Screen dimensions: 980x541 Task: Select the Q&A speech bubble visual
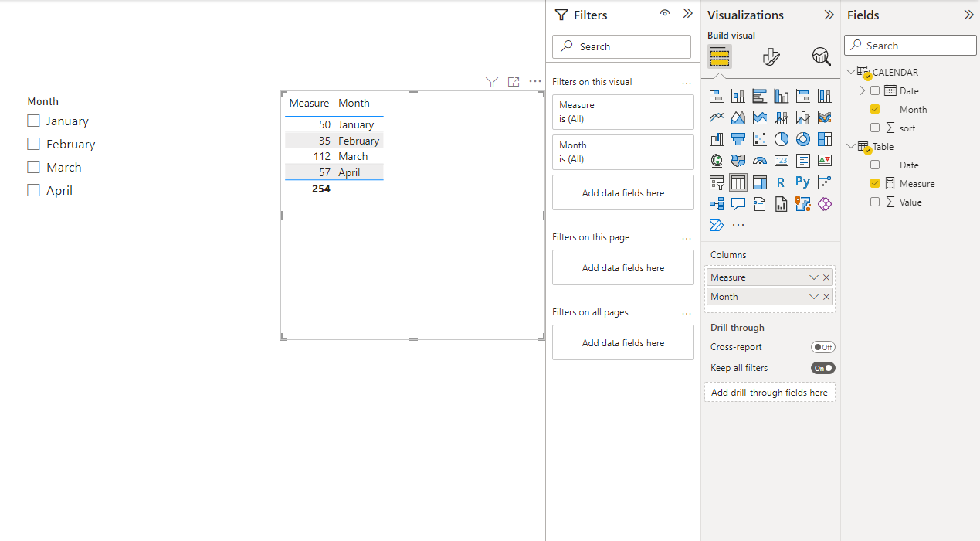tap(738, 204)
